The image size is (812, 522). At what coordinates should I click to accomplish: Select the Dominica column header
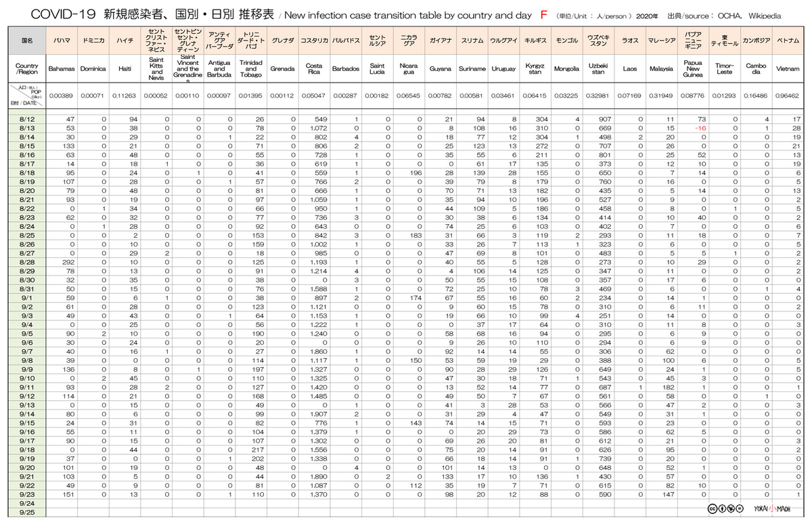click(x=93, y=69)
